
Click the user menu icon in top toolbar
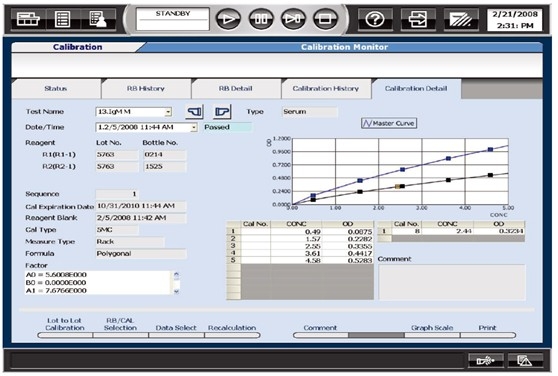point(97,19)
